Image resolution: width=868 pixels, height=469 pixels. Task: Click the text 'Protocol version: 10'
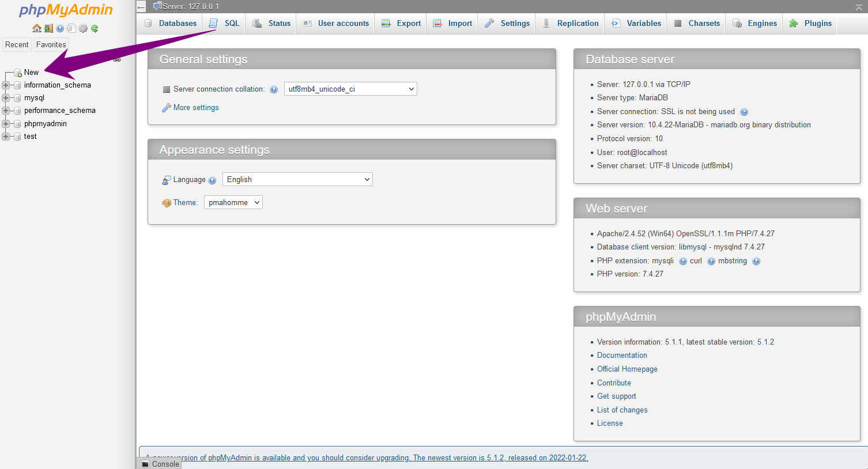coord(630,139)
